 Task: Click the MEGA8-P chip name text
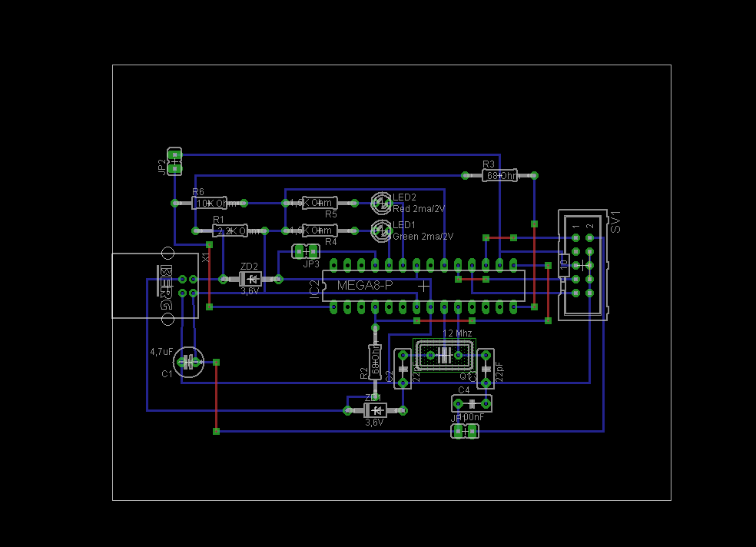tap(365, 285)
